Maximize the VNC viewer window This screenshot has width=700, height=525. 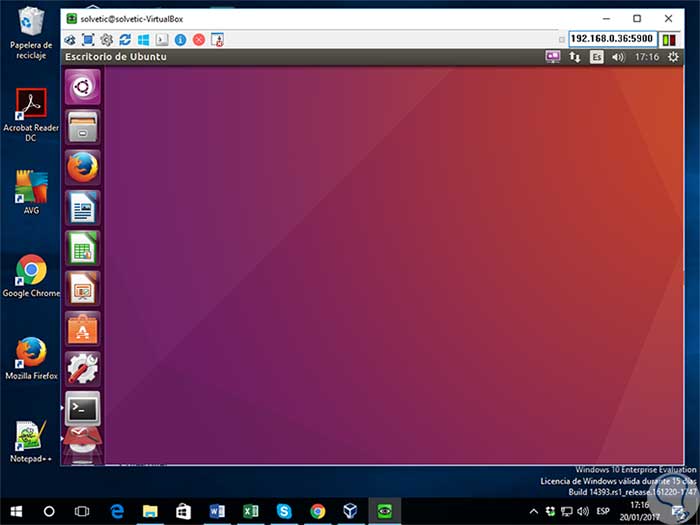(637, 18)
